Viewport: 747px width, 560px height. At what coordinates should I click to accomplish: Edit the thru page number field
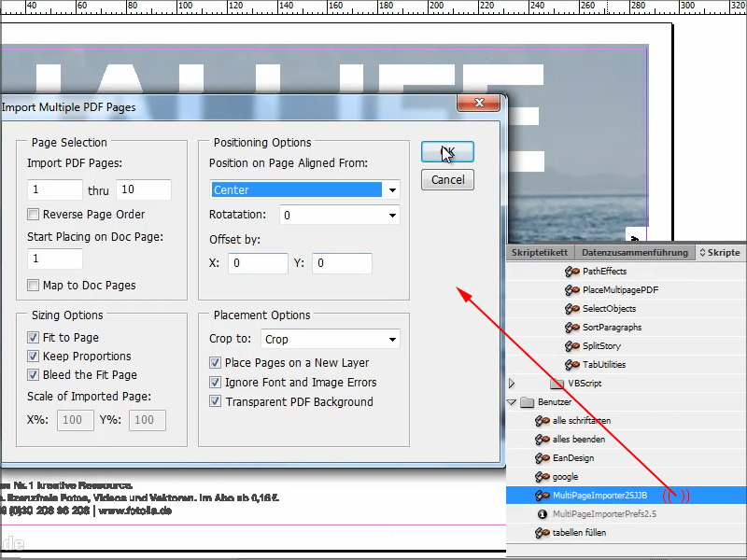tap(142, 189)
